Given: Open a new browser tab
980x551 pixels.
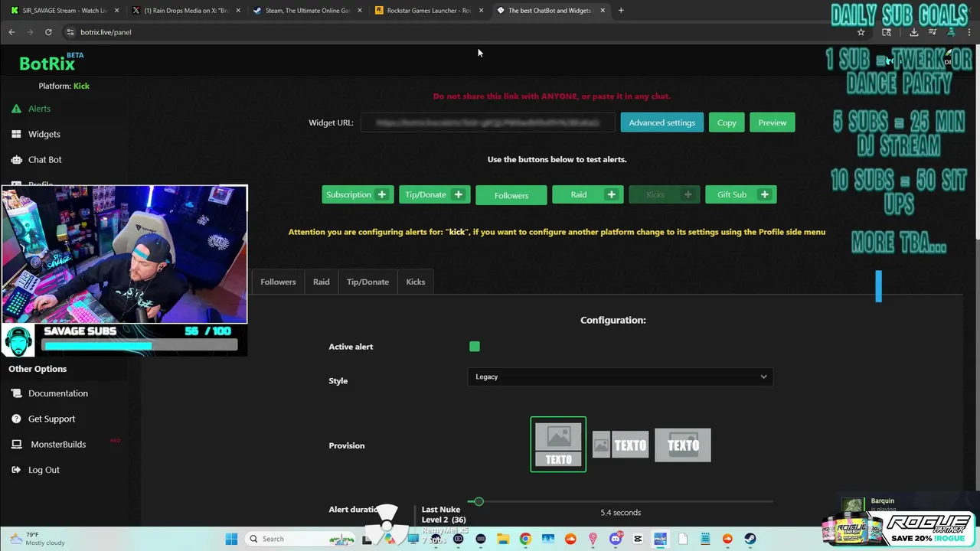Looking at the screenshot, I should [x=621, y=11].
